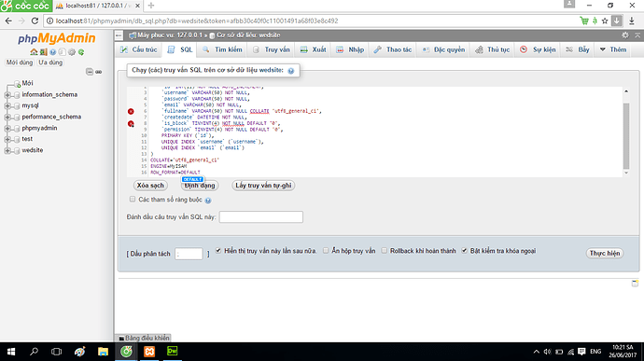This screenshot has width=644, height=361.
Task: Tick Rollback khi hoàn thành checkbox
Action: pyautogui.click(x=384, y=251)
